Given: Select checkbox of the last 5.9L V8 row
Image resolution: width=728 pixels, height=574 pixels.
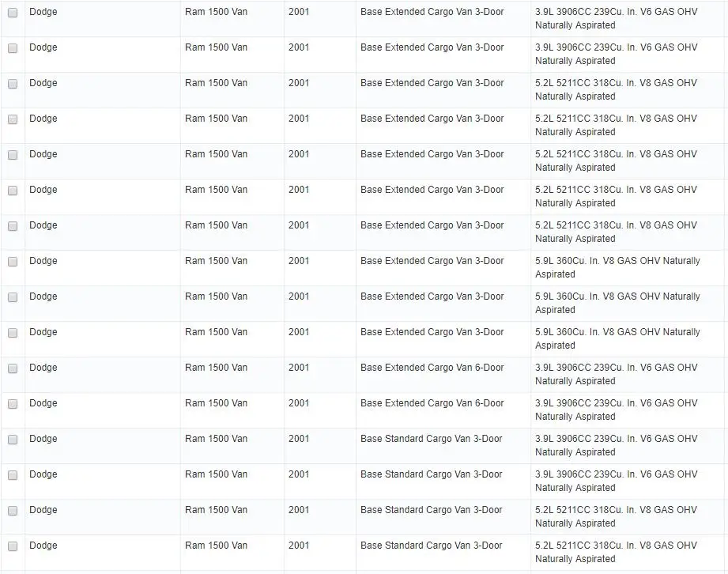Looking at the screenshot, I should pos(13,333).
